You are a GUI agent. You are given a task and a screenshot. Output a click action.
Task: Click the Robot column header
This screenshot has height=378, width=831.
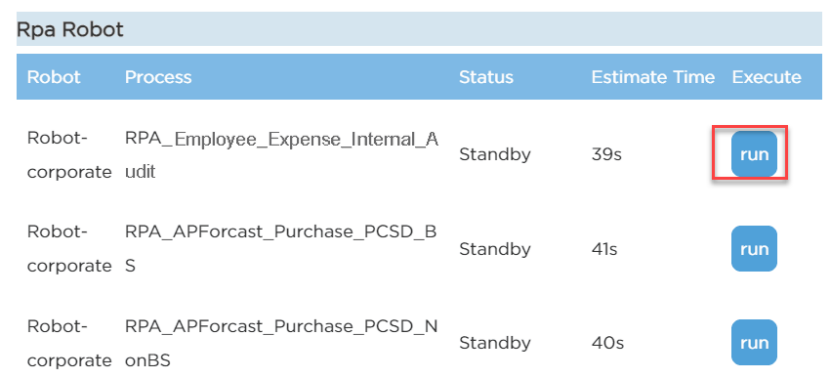click(54, 77)
